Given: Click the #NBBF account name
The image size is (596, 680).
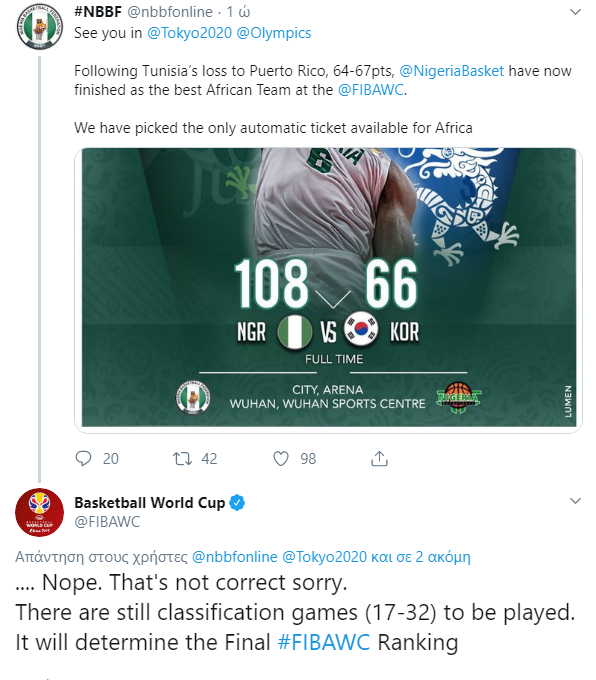Looking at the screenshot, I should pos(98,12).
